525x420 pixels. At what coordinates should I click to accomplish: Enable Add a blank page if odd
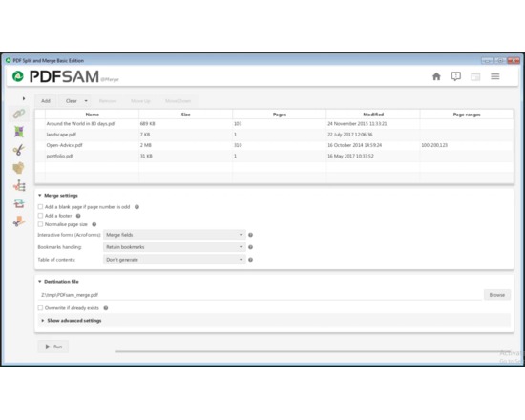[40, 207]
